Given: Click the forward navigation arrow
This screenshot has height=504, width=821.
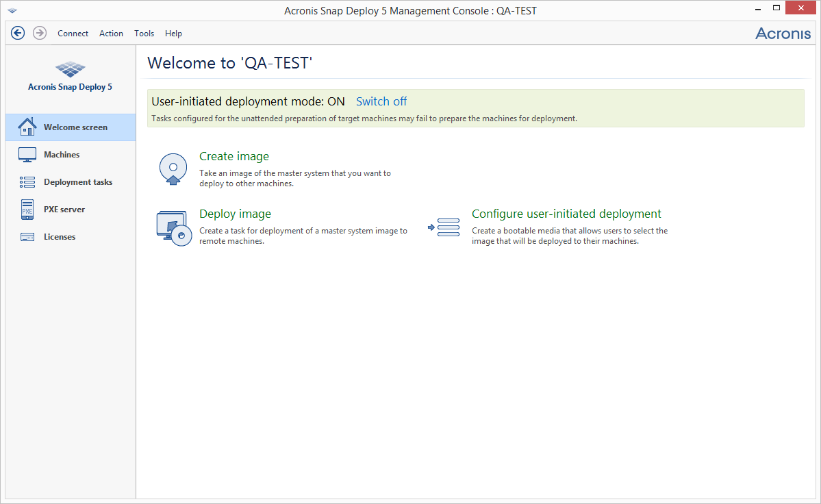Looking at the screenshot, I should click(39, 32).
